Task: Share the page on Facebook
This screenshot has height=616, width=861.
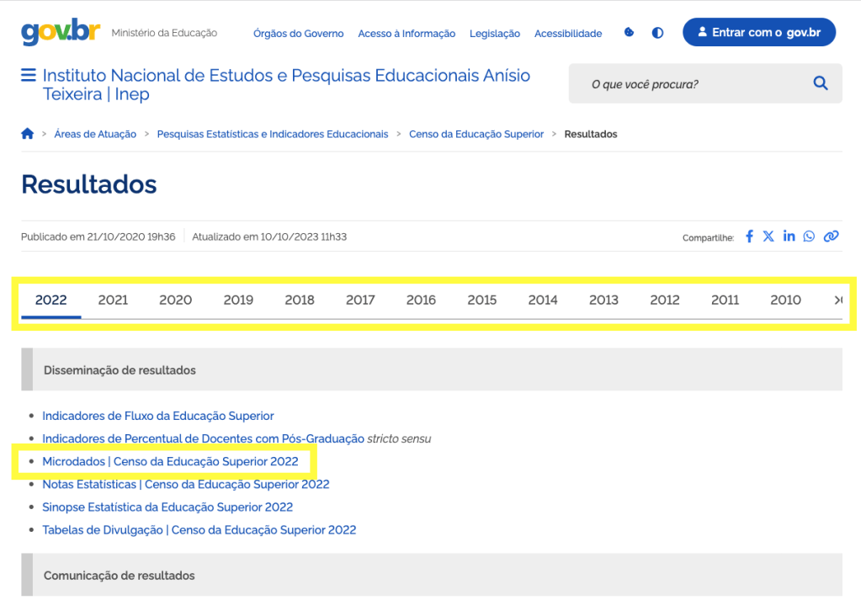Action: [x=749, y=236]
